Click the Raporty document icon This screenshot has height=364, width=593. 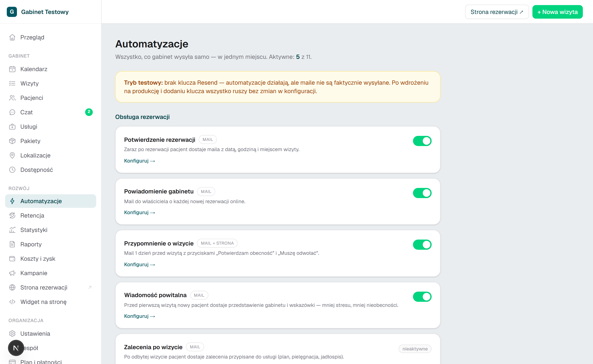[x=12, y=244]
